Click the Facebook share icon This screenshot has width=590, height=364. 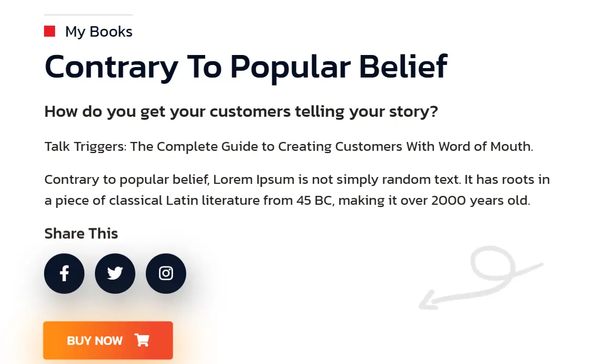pyautogui.click(x=65, y=273)
